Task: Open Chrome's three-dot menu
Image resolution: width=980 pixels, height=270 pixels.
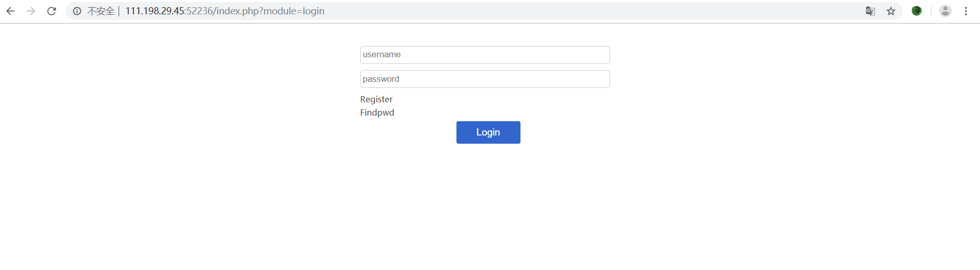Action: [x=966, y=11]
